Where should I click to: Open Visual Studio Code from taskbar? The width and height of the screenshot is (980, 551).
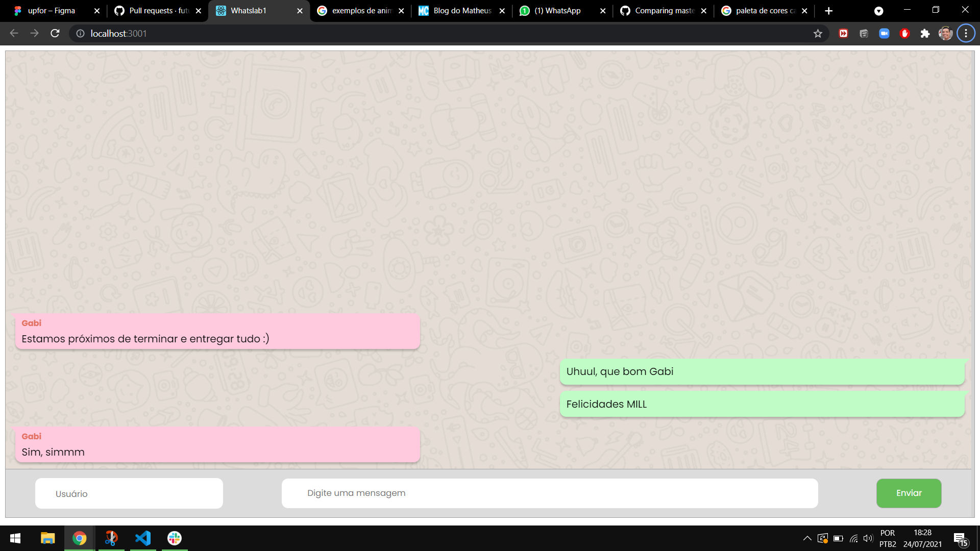click(143, 538)
